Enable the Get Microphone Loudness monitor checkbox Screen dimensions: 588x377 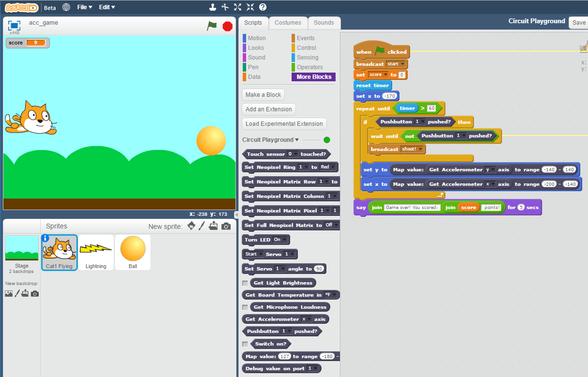pyautogui.click(x=245, y=307)
